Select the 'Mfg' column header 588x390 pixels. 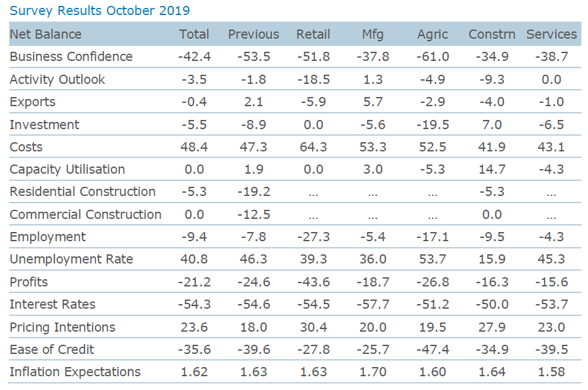coord(373,34)
